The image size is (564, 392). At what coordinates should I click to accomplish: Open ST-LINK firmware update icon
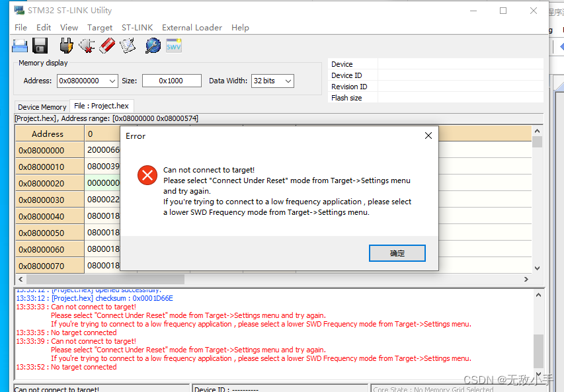[153, 46]
